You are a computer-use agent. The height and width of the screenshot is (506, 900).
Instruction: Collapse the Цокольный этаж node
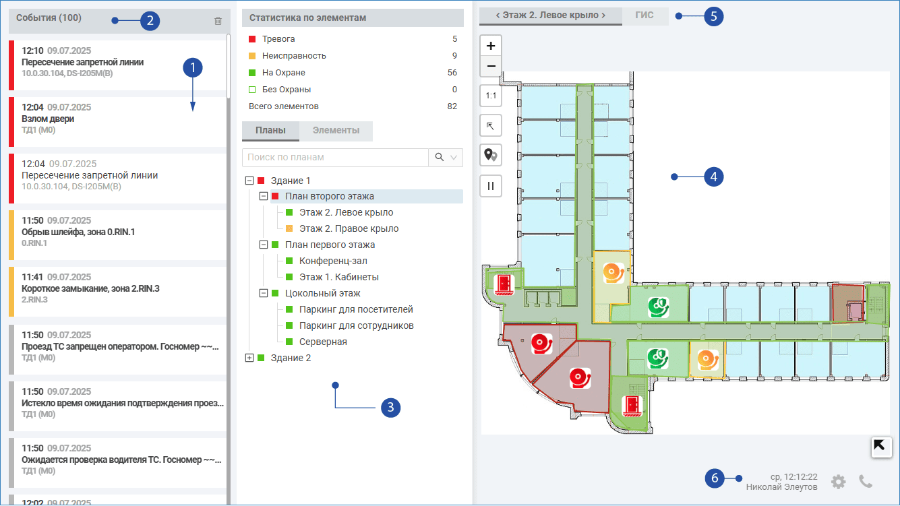[263, 293]
